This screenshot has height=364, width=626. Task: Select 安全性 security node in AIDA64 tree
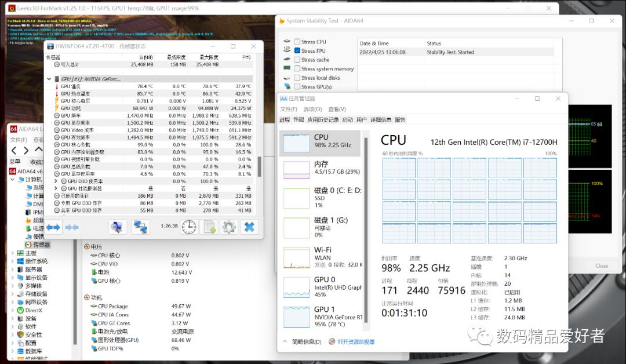[30, 334]
